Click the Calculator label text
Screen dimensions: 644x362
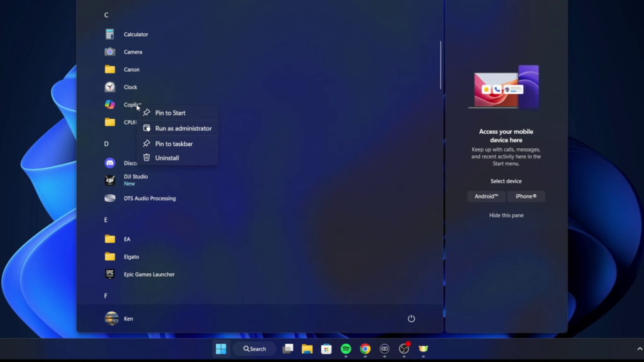click(136, 35)
